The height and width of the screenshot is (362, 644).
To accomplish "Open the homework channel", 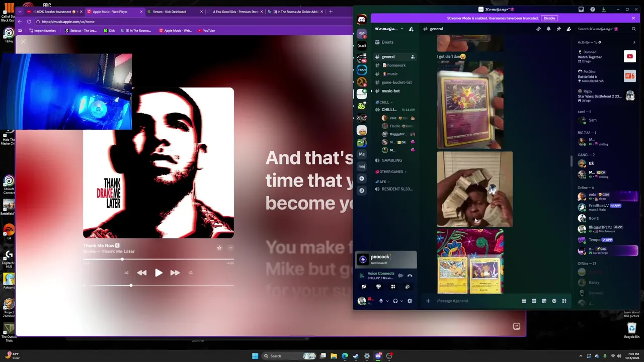I will (x=394, y=65).
